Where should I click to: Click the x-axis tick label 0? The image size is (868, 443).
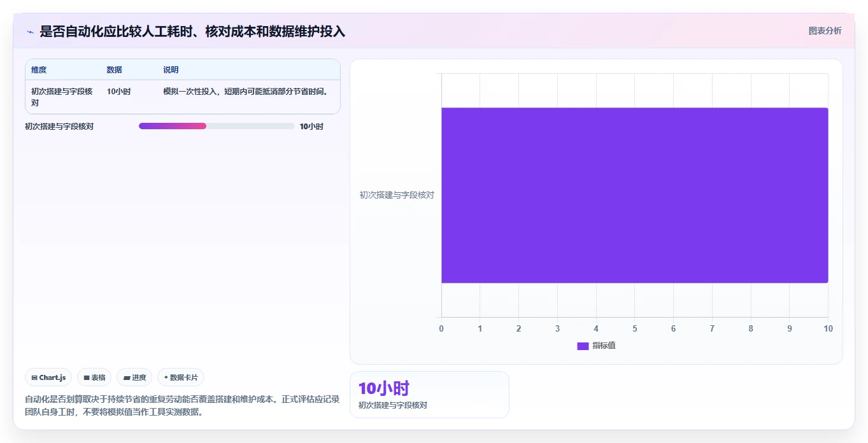pyautogui.click(x=441, y=329)
